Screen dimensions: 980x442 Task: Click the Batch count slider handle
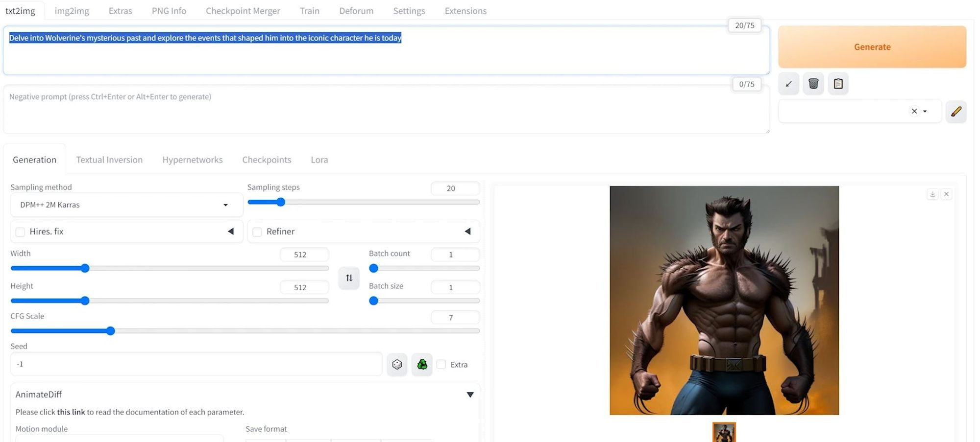coord(373,268)
